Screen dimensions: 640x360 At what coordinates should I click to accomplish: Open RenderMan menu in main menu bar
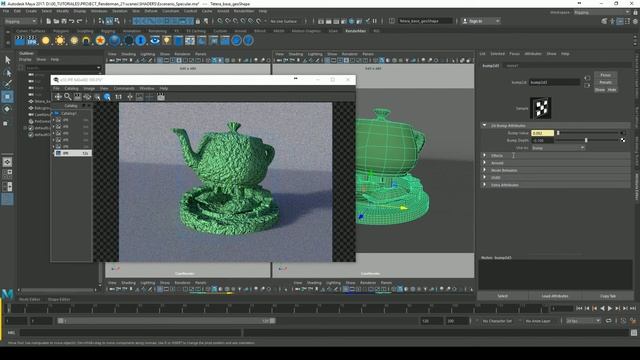pos(244,11)
